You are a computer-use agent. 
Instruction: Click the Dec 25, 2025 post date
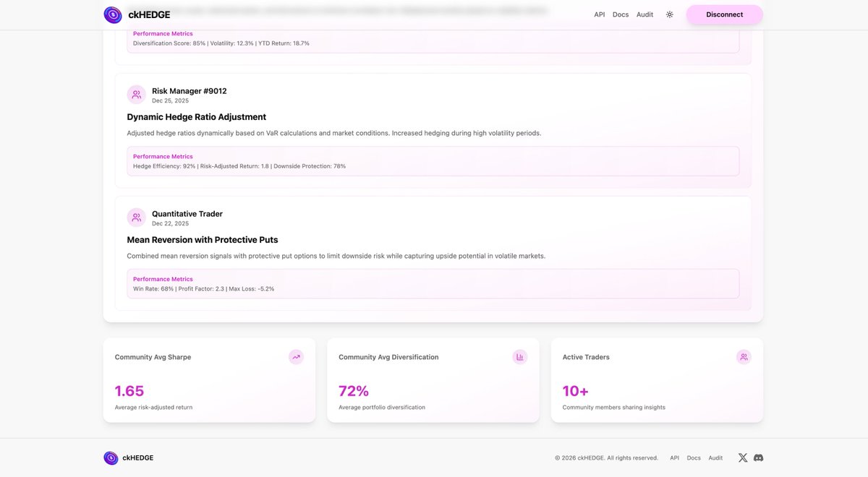(x=170, y=100)
